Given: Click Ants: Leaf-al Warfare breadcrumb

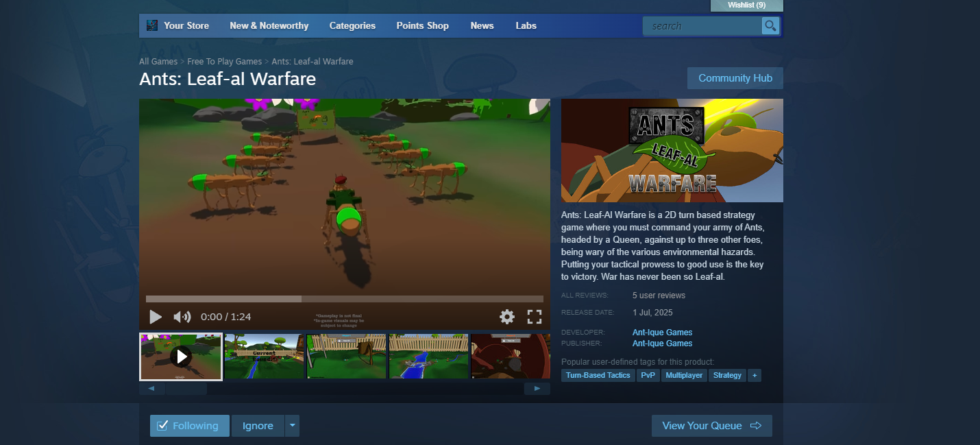Looking at the screenshot, I should pyautogui.click(x=313, y=62).
